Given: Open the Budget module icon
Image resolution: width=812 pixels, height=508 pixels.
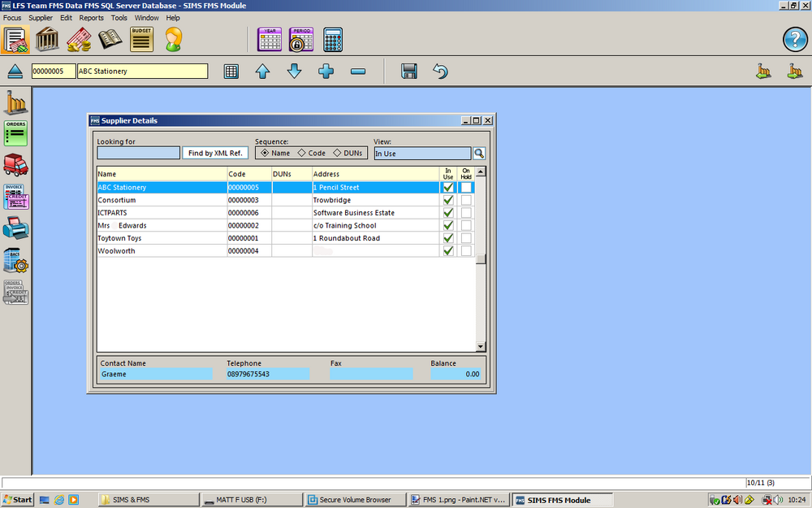Looking at the screenshot, I should (141, 39).
